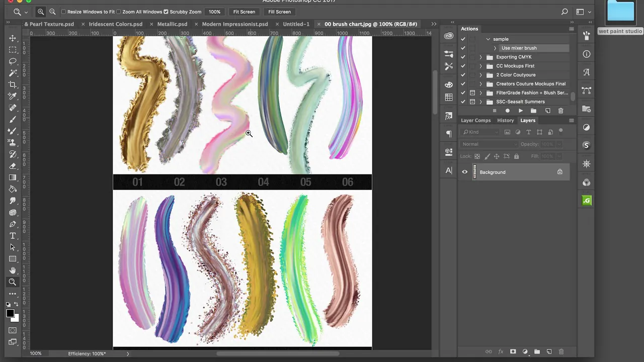The height and width of the screenshot is (362, 644).
Task: Click the Zoom tool in the toolbar
Action: tap(13, 282)
